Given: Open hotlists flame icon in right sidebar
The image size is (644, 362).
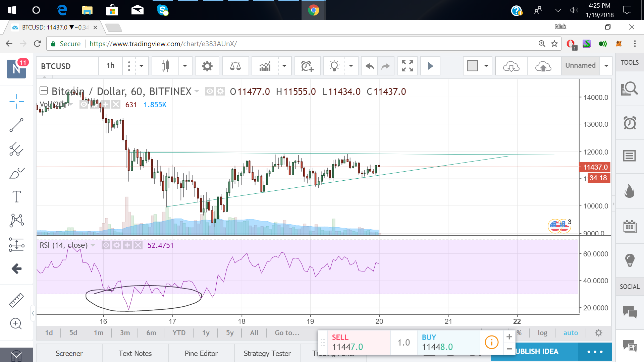Looking at the screenshot, I should 630,191.
